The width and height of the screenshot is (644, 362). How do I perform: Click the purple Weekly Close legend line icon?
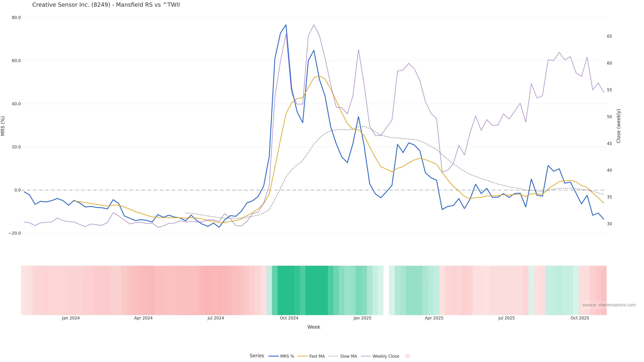(366, 356)
